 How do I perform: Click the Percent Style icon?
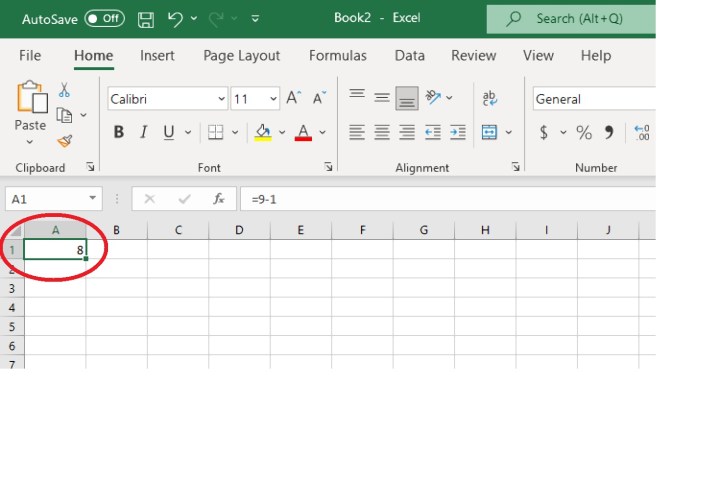[x=584, y=132]
